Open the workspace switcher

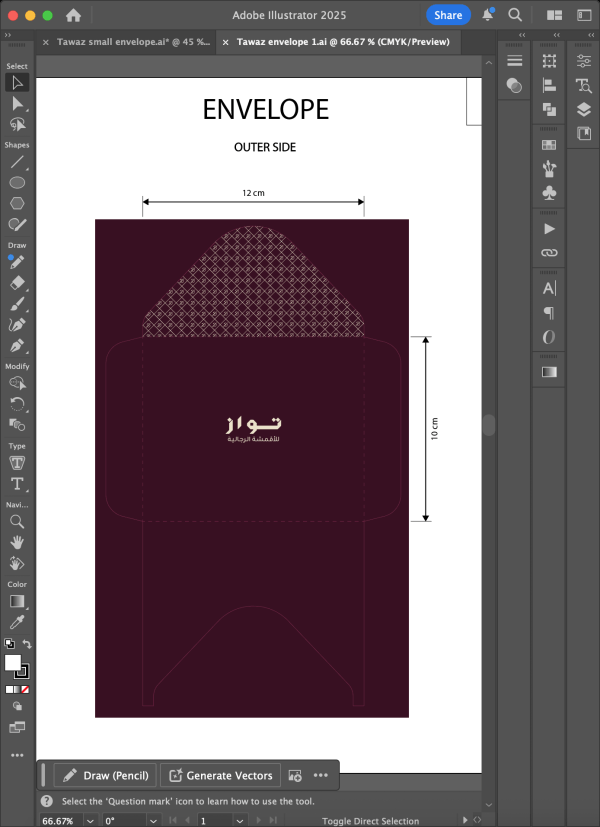(x=584, y=15)
